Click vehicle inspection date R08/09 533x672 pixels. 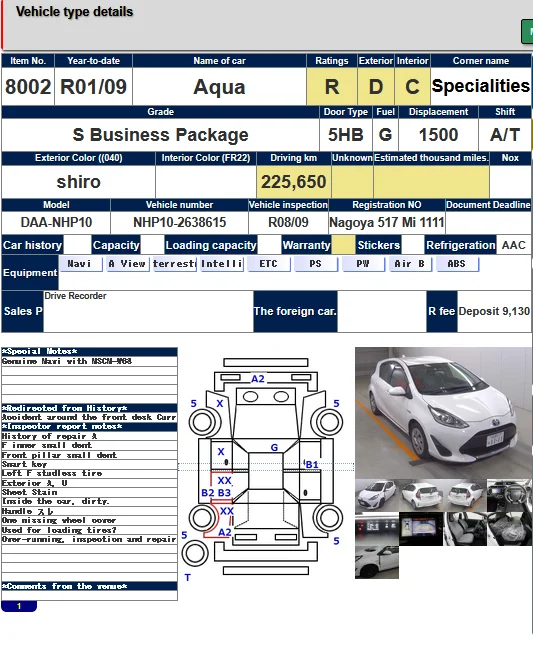tap(288, 222)
